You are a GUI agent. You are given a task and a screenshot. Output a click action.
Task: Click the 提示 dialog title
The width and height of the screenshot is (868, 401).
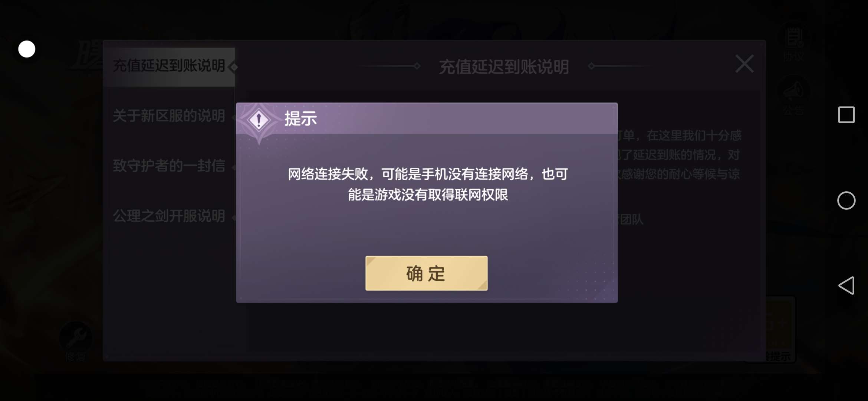pos(301,119)
